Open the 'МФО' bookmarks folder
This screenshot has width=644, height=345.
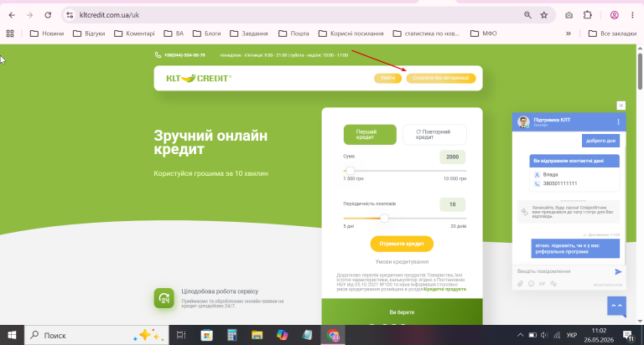click(483, 33)
